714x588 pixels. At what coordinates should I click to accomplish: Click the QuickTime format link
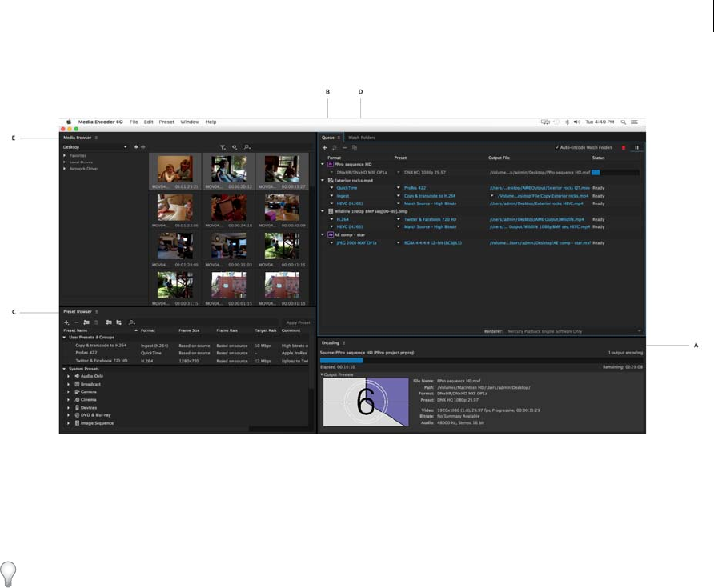(x=347, y=187)
